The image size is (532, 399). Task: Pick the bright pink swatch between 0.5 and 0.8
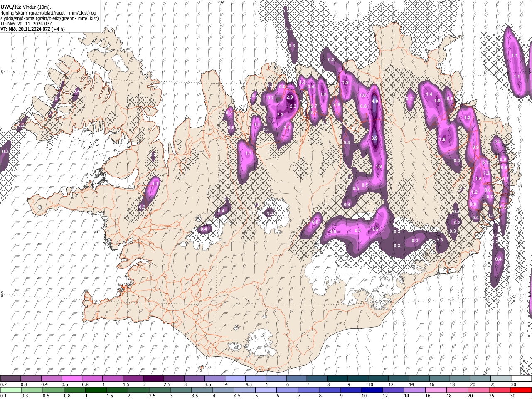coord(71,378)
